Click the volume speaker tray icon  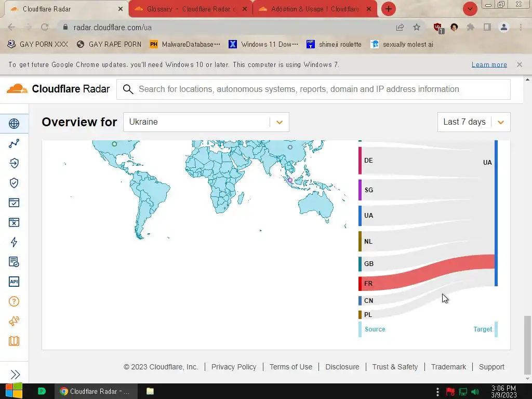pos(475,392)
